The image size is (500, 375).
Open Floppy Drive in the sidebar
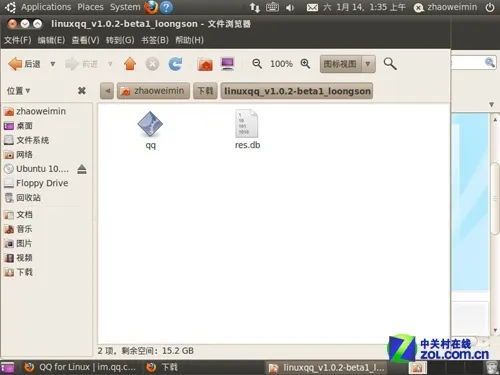tap(36, 183)
